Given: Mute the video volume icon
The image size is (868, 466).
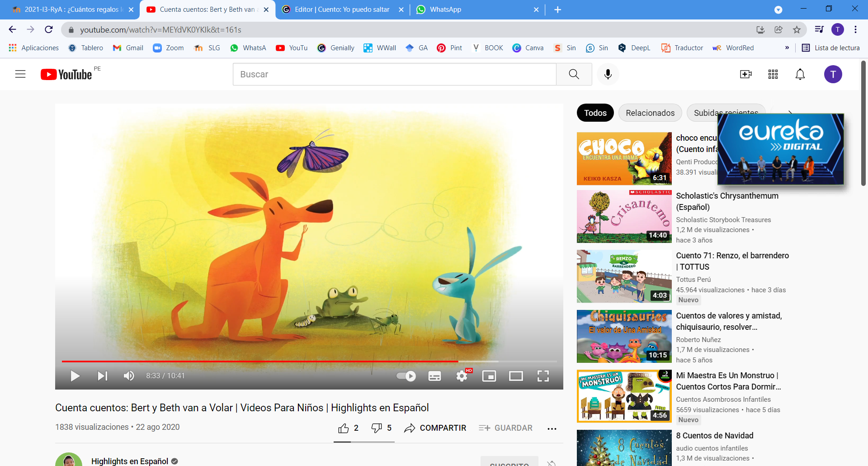Looking at the screenshot, I should pos(129,376).
